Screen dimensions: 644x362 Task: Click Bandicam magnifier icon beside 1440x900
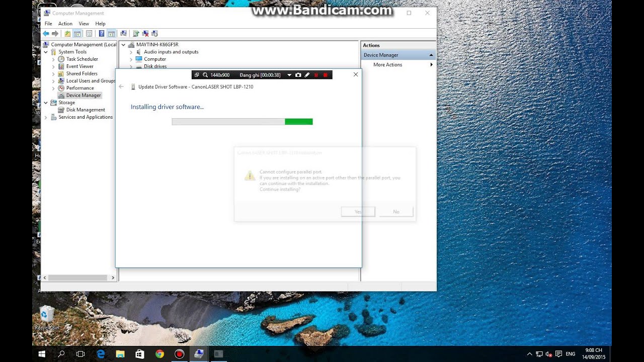(205, 75)
